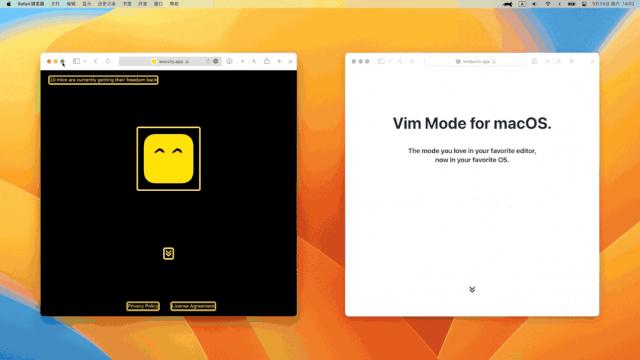Open Share menu in the left Safari window
The image size is (640, 360).
(x=267, y=61)
